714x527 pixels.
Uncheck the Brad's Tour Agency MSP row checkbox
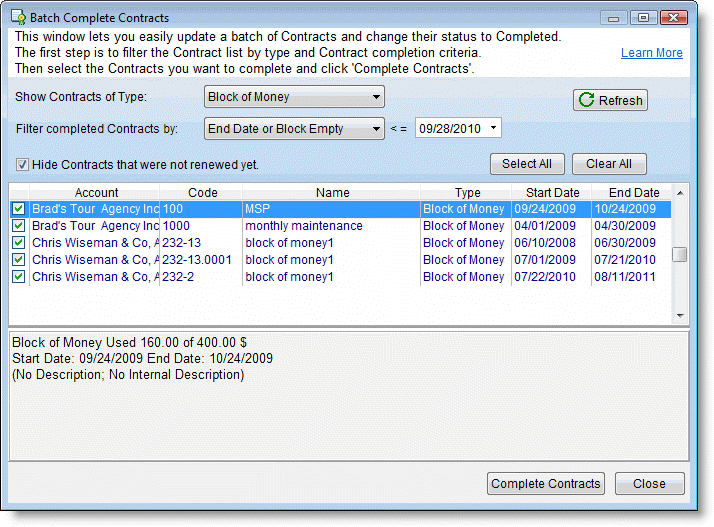tap(18, 209)
